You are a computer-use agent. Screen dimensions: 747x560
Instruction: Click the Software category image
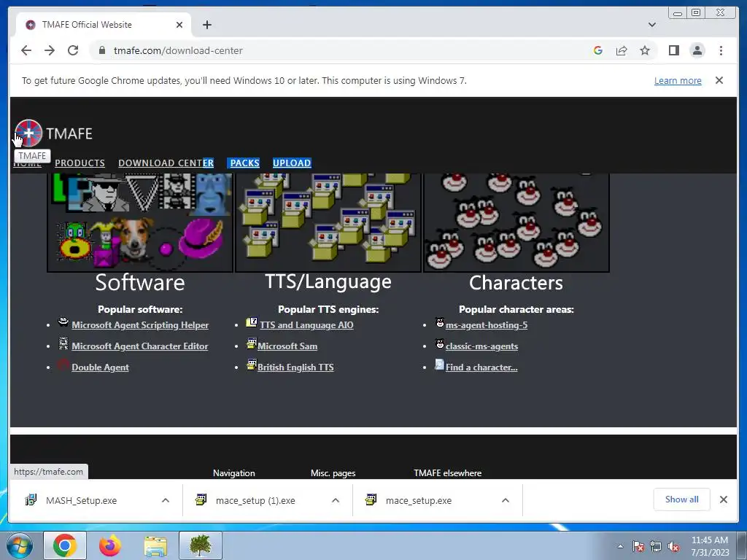(140, 222)
